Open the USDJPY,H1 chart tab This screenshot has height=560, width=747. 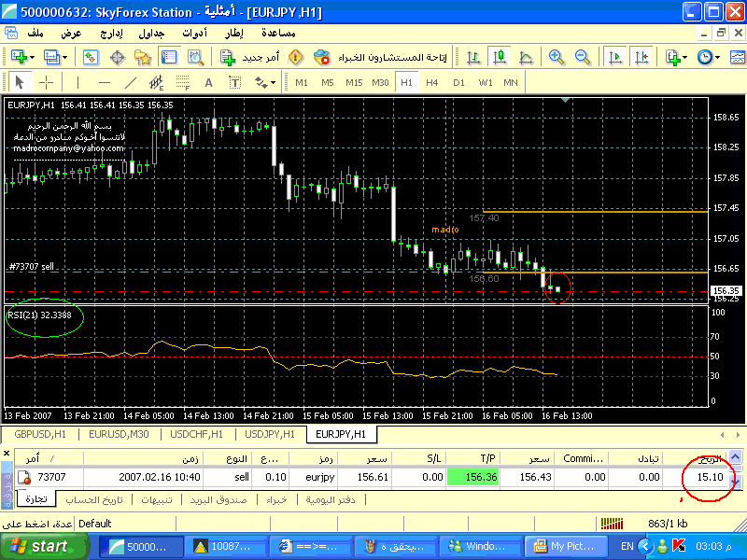click(x=269, y=434)
